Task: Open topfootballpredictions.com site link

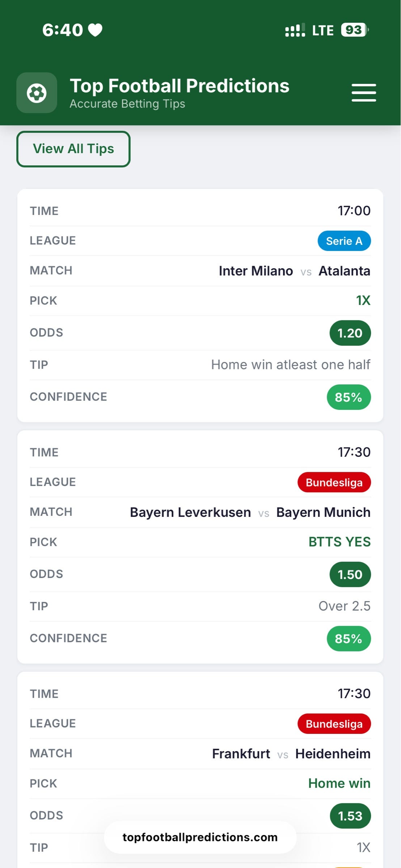Action: (x=200, y=837)
